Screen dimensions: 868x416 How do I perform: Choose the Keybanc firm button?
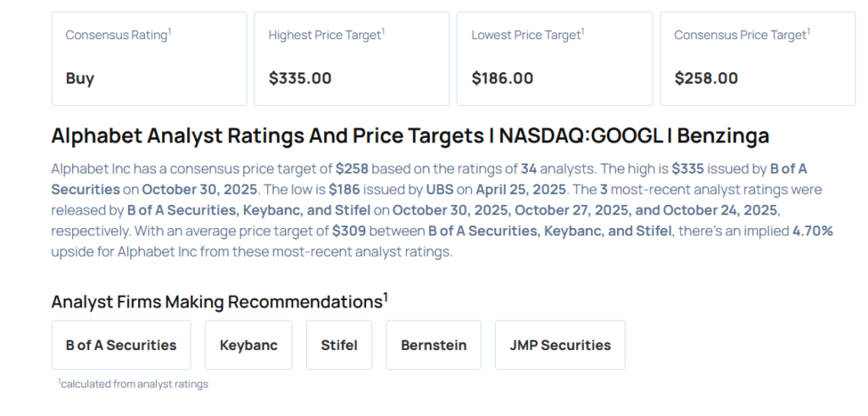(x=248, y=345)
